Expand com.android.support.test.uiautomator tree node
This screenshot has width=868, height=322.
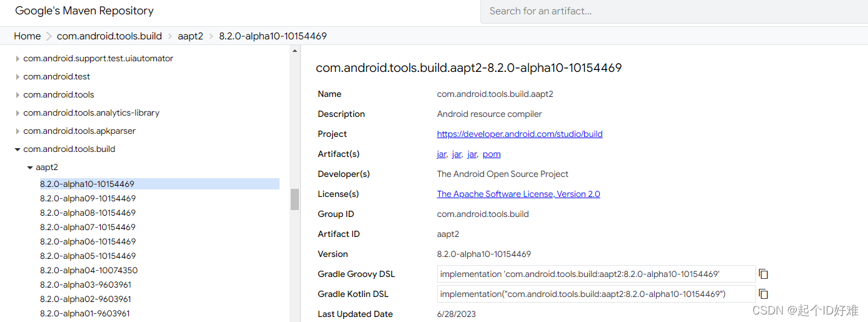point(18,58)
